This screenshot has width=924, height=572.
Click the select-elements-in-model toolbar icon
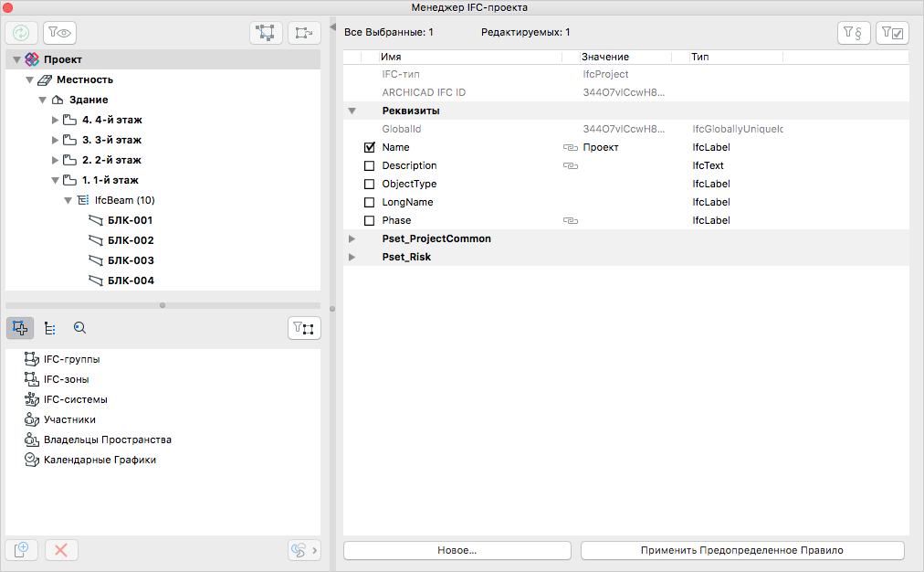pos(266,32)
